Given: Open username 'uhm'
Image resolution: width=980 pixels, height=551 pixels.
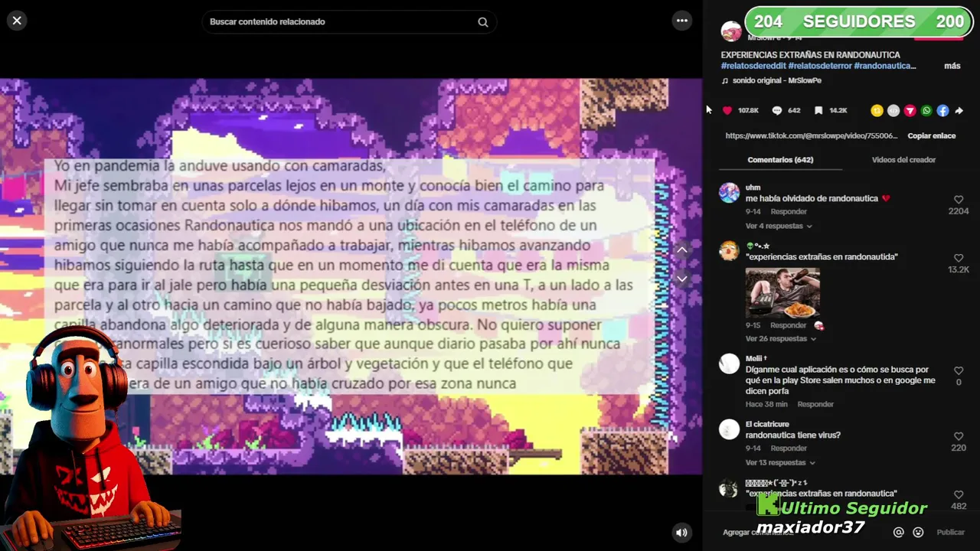Looking at the screenshot, I should pos(753,187).
